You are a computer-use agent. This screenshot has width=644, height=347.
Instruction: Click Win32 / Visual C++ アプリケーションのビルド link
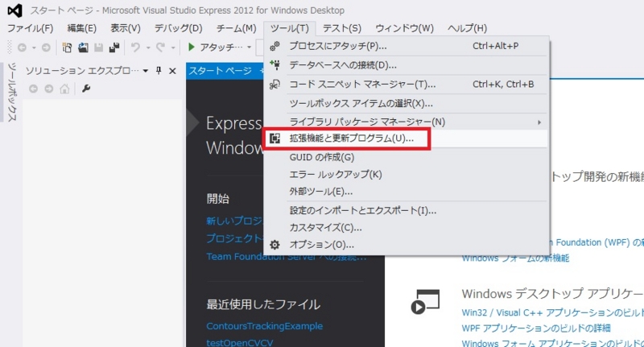pyautogui.click(x=552, y=312)
